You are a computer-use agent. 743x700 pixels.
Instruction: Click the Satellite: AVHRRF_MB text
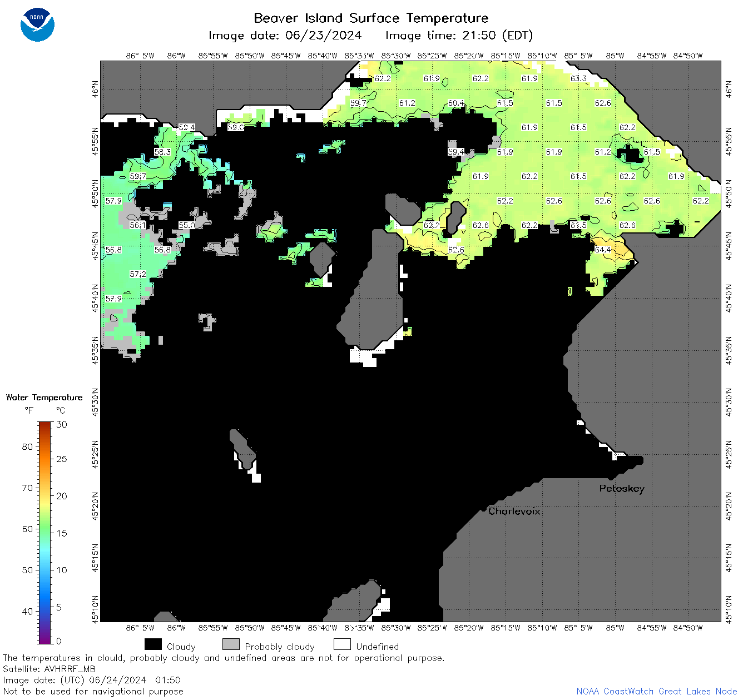coord(49,669)
